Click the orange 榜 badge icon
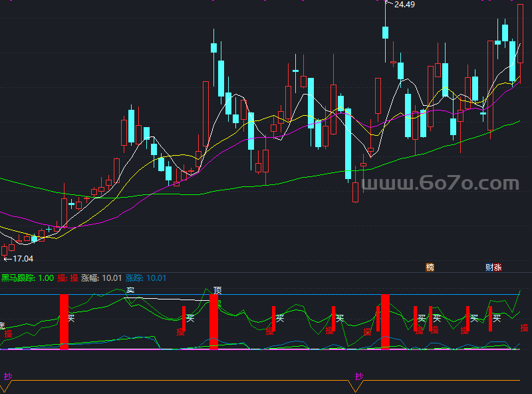 [x=430, y=268]
